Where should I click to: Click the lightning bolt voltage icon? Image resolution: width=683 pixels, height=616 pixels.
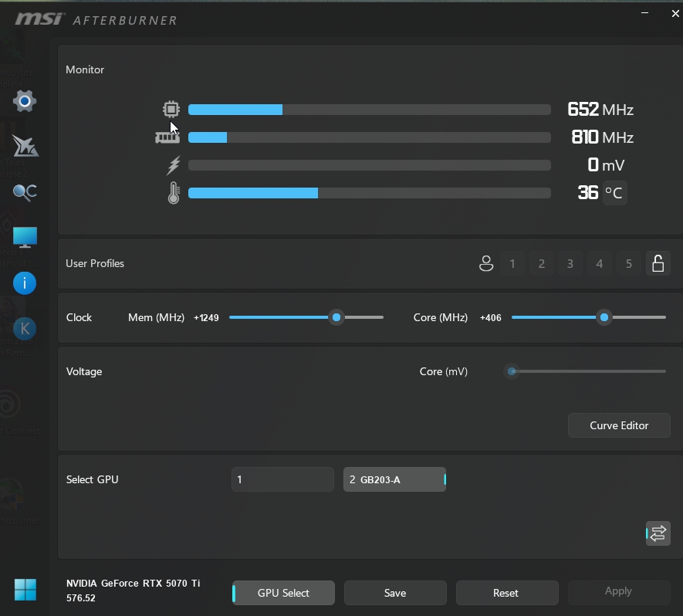pos(174,165)
